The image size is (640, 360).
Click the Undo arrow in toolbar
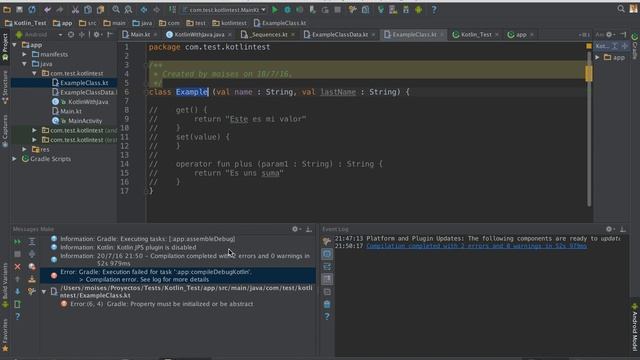coord(47,9)
